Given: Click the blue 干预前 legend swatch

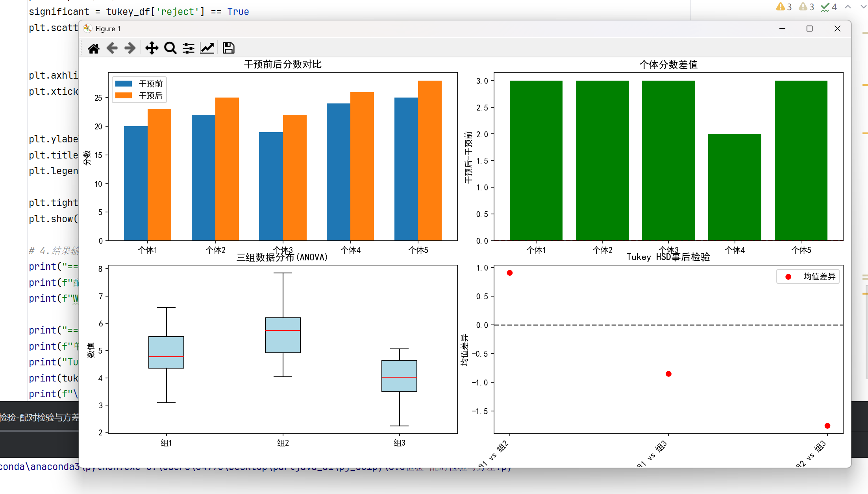Looking at the screenshot, I should (123, 84).
